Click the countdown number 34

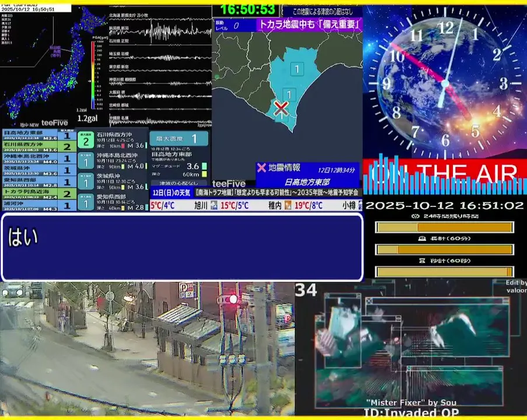tap(306, 290)
